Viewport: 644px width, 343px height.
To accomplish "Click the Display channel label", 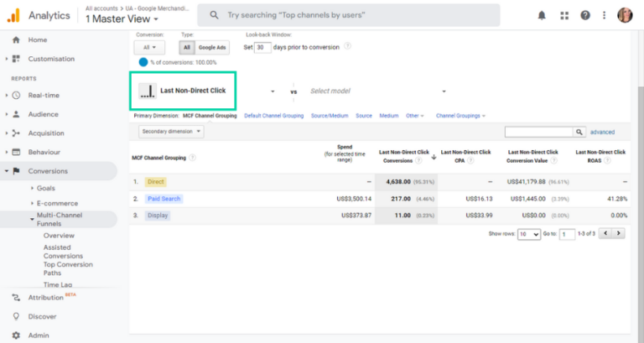I will tap(158, 216).
